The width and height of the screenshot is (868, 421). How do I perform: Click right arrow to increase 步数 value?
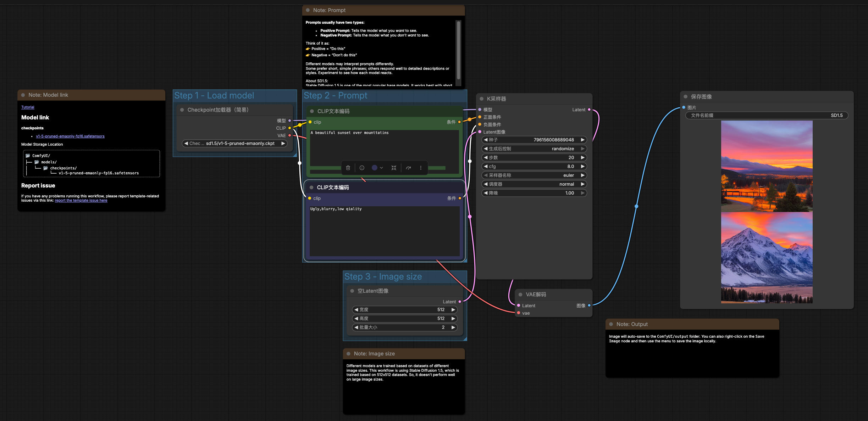(x=582, y=158)
